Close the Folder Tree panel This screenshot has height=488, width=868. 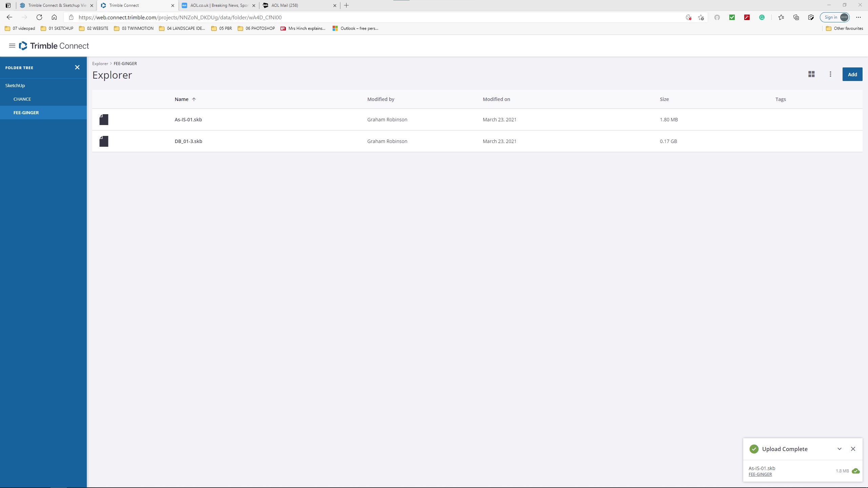click(77, 67)
